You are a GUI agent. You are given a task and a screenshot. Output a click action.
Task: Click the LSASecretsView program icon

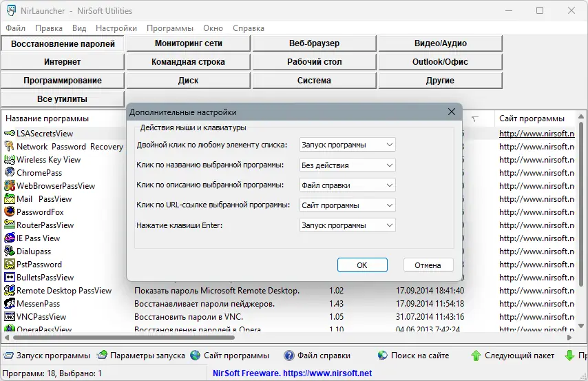10,133
